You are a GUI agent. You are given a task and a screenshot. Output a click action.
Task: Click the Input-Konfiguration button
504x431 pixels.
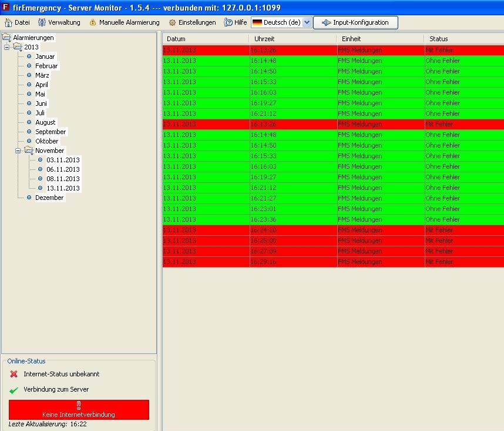point(355,22)
